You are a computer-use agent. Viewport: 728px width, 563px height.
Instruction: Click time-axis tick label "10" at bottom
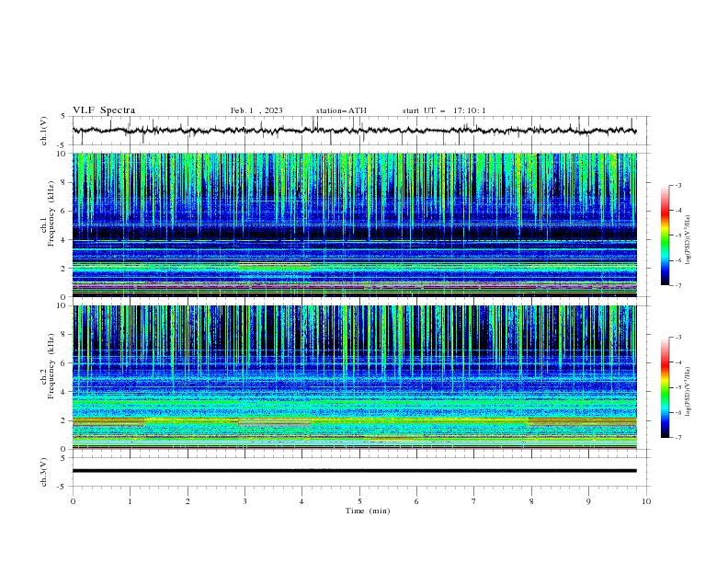point(646,501)
